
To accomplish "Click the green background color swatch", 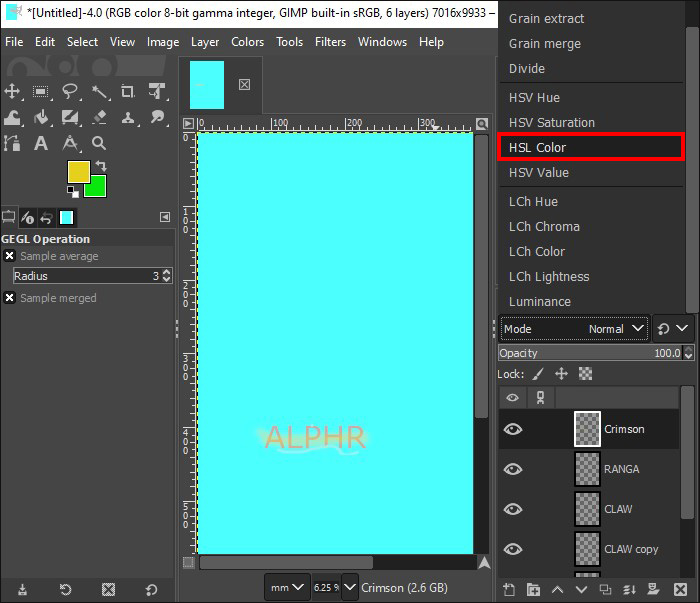I will click(x=98, y=189).
